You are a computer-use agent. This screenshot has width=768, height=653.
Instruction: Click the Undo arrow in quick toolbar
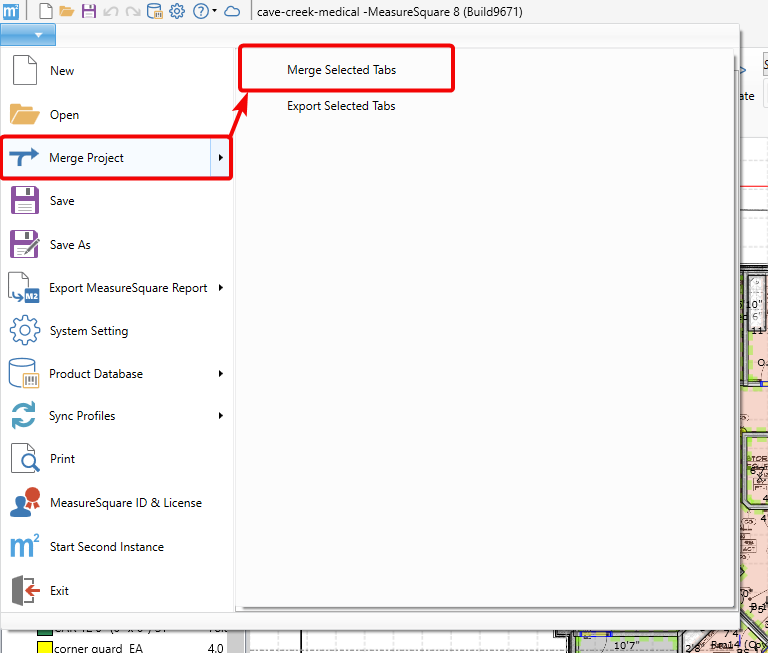[111, 11]
